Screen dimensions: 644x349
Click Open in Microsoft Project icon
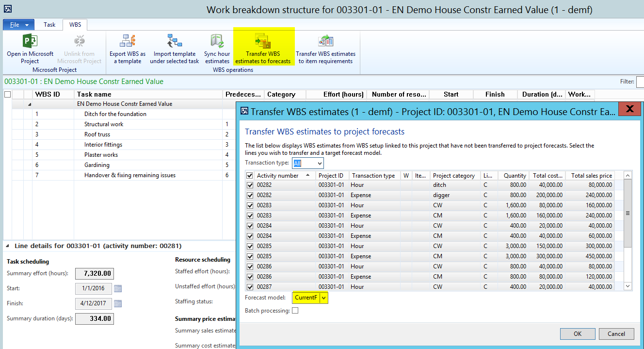click(x=30, y=41)
